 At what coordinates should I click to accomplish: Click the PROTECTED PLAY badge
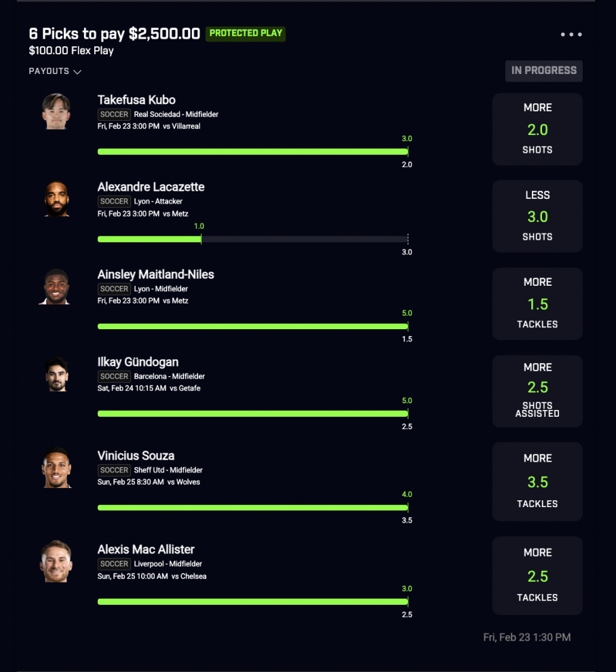tap(246, 33)
